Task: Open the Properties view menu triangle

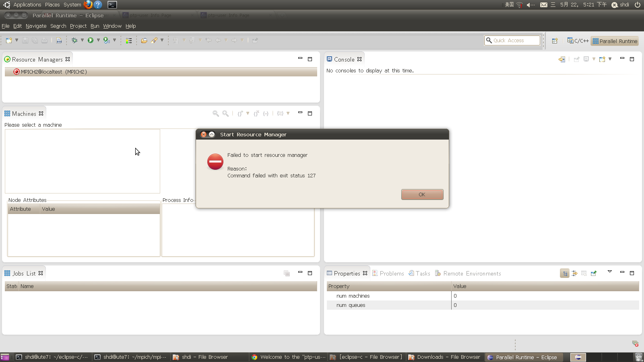Action: point(610,271)
